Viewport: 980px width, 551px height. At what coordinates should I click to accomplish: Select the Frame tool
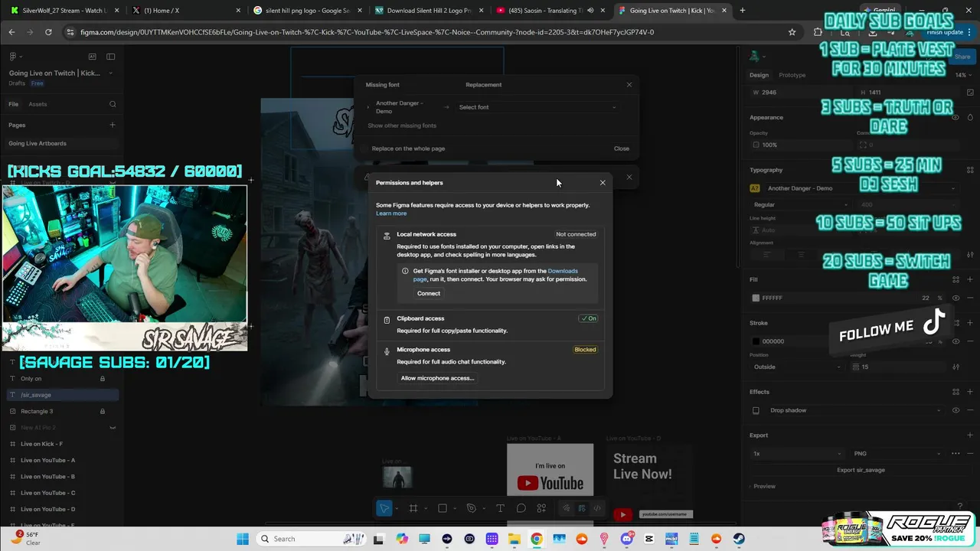[413, 508]
